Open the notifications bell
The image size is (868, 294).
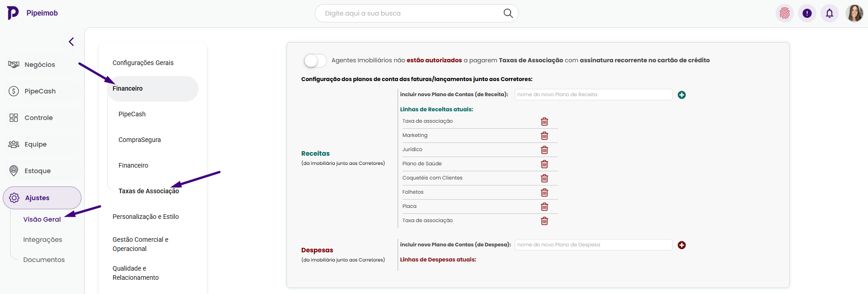(829, 13)
